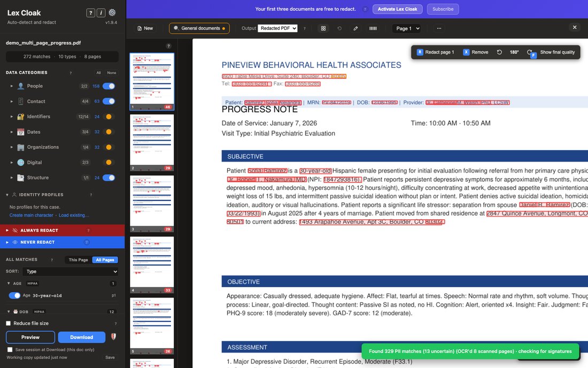Expand the Identifiers category arrow
The height and width of the screenshot is (368, 588).
click(x=12, y=117)
